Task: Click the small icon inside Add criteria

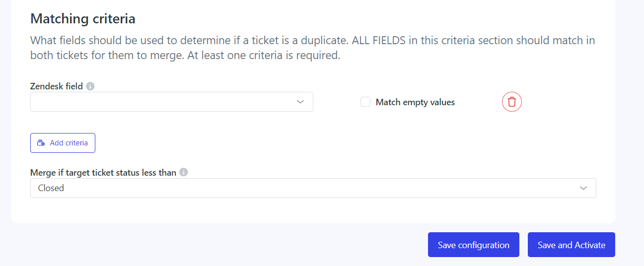Action: 41,143
